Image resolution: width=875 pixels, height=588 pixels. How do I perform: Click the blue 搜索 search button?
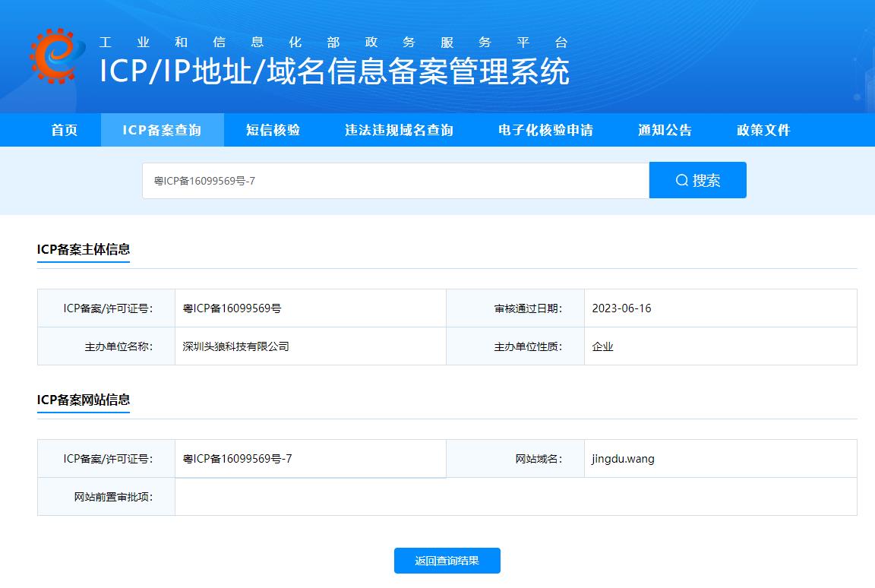697,180
